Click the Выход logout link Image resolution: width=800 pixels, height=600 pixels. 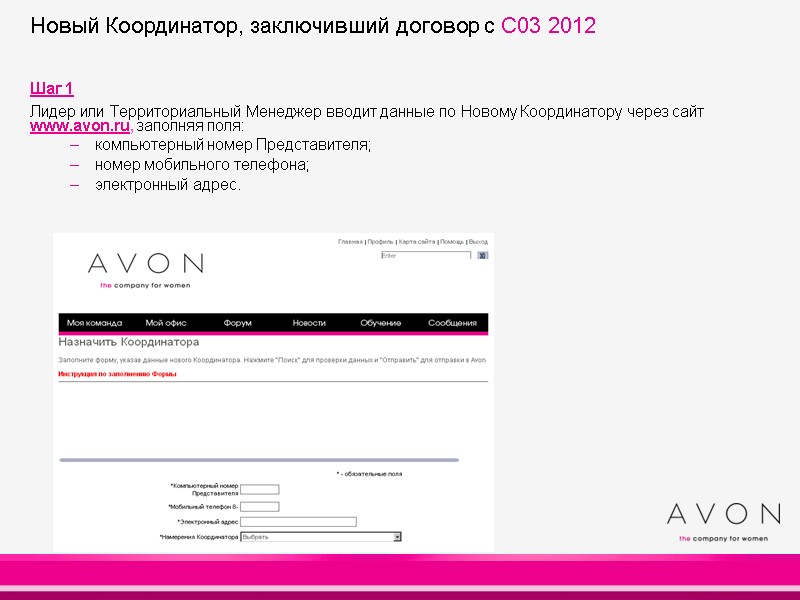[478, 242]
